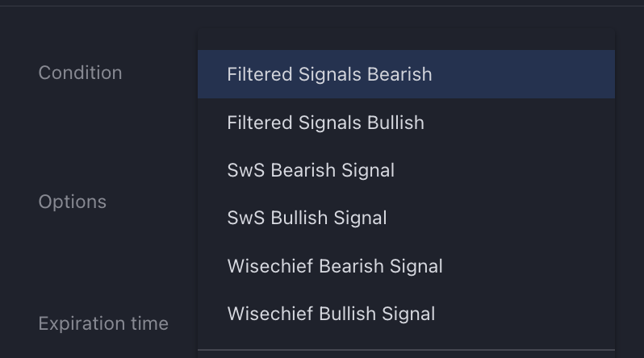Click the first list item, Filtered Signals Bearish
This screenshot has width=644, height=358.
[329, 74]
